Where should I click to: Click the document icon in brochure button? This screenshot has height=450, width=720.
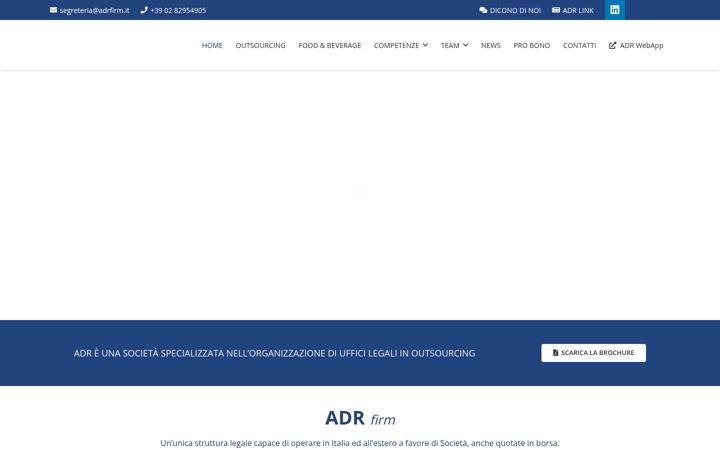pyautogui.click(x=555, y=353)
